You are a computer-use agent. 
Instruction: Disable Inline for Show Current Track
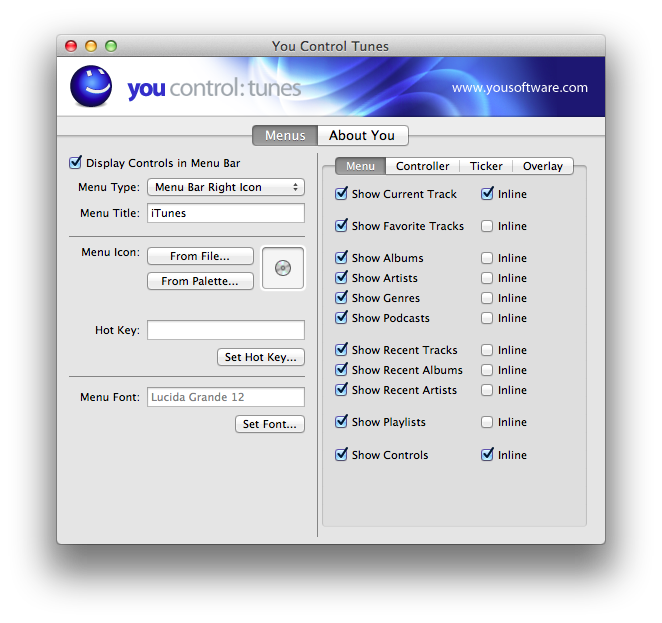point(487,193)
